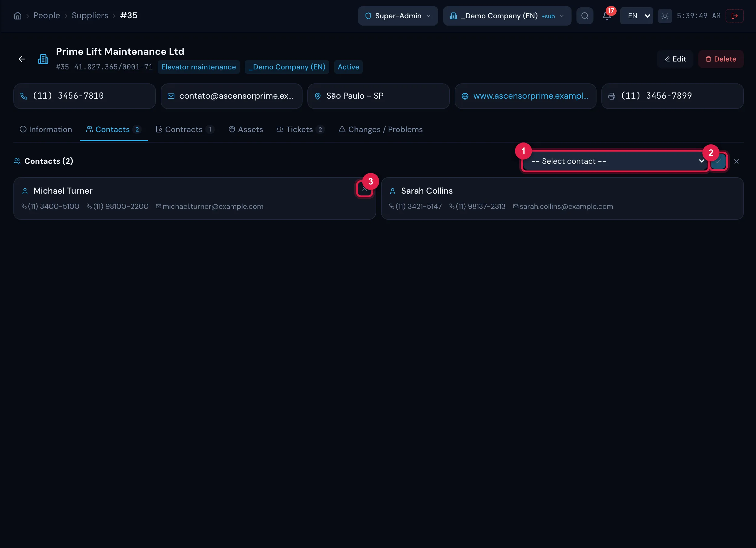Open the search icon in top bar
The width and height of the screenshot is (756, 548).
[x=585, y=16]
